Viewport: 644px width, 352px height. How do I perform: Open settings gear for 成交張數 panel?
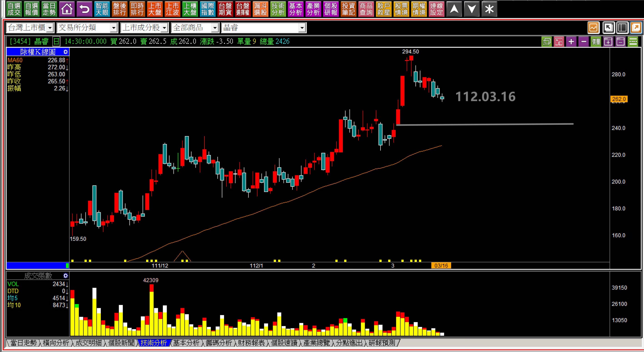pyautogui.click(x=65, y=276)
